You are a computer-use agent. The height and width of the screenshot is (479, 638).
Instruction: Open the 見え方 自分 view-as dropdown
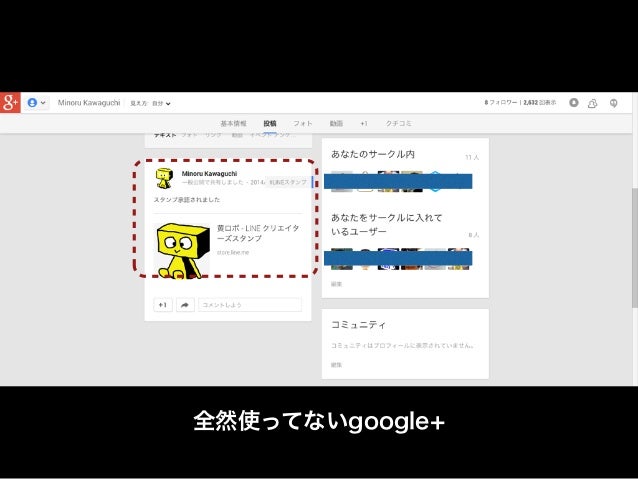(x=150, y=103)
